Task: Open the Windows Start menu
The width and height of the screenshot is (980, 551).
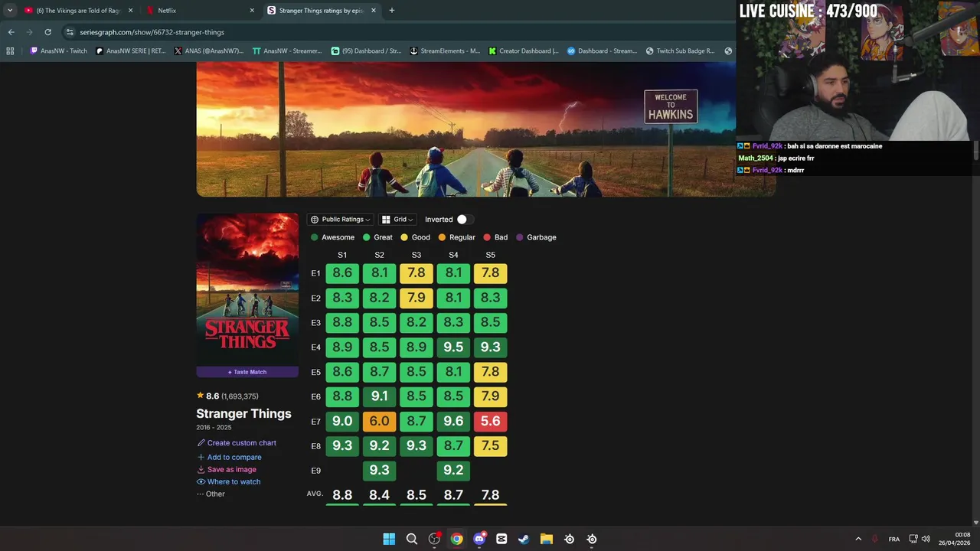Action: tap(389, 539)
